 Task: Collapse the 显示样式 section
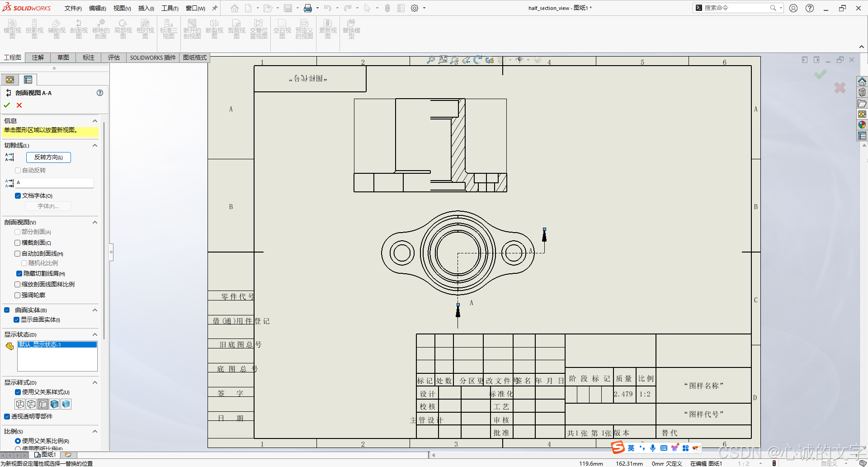(95, 382)
